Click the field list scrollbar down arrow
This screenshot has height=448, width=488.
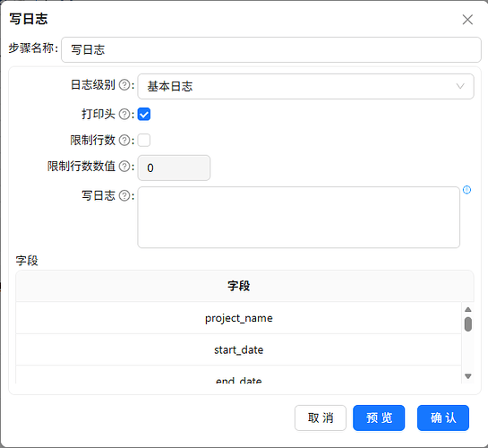pyautogui.click(x=467, y=376)
